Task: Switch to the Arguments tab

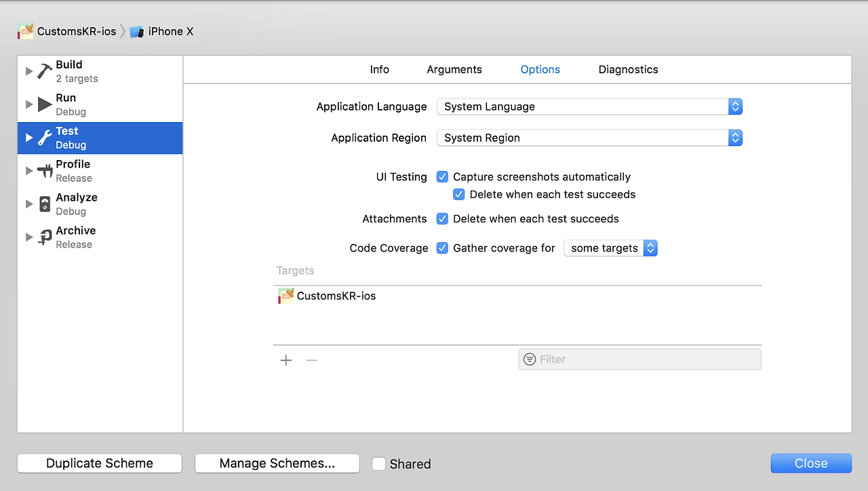Action: (454, 69)
